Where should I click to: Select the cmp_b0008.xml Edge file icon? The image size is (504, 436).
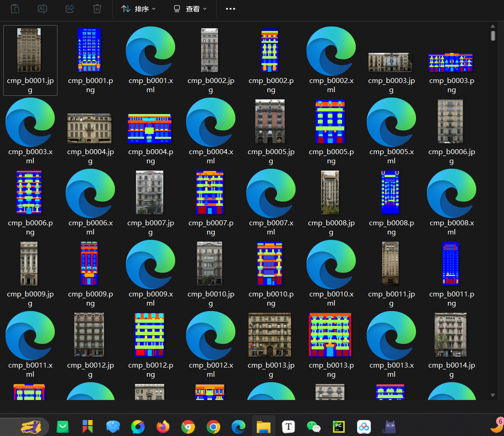(x=452, y=193)
